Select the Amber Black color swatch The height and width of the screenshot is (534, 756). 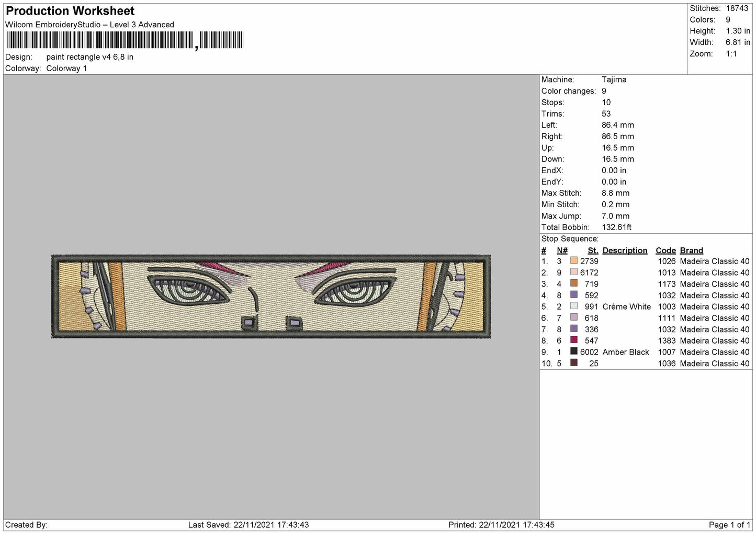[x=574, y=352]
